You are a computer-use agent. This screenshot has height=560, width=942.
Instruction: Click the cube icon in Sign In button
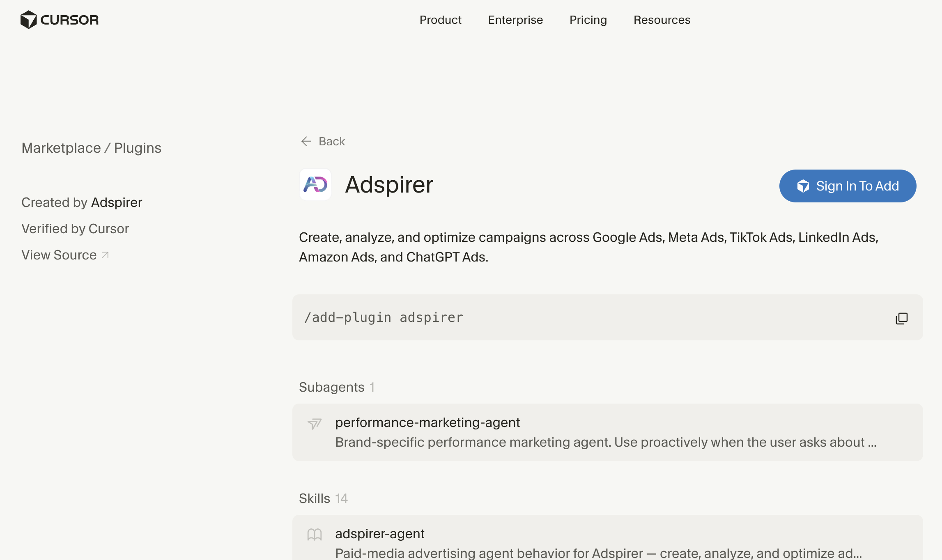point(803,186)
